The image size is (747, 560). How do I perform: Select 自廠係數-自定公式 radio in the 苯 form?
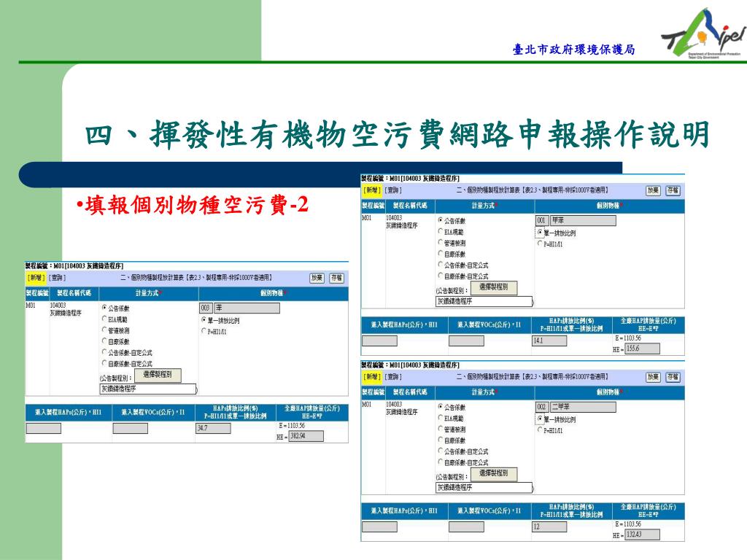[104, 363]
